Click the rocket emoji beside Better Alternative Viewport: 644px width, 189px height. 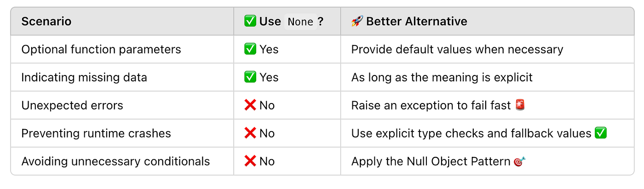[x=357, y=21]
